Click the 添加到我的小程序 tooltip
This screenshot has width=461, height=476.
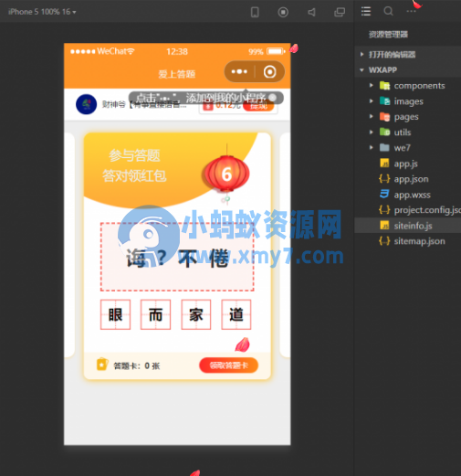[x=206, y=98]
